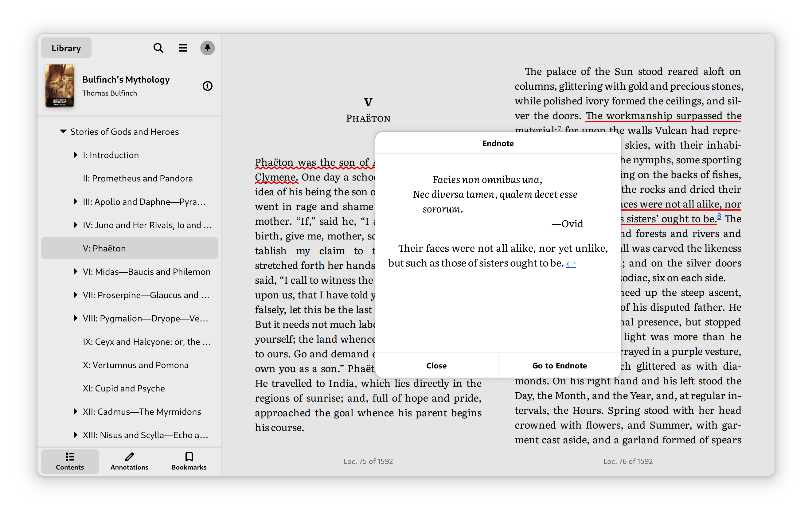Switch to the Contents tab

[70, 461]
